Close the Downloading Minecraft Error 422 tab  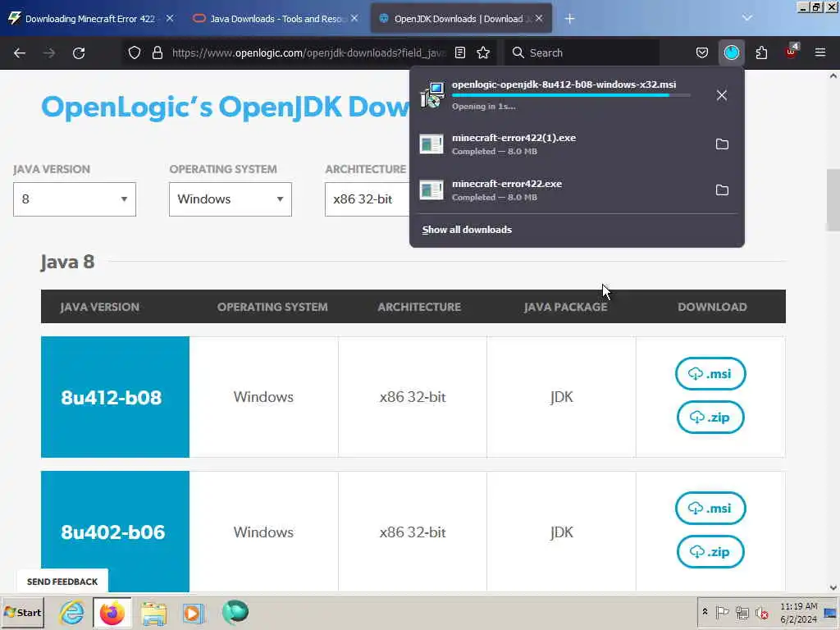pyautogui.click(x=170, y=18)
